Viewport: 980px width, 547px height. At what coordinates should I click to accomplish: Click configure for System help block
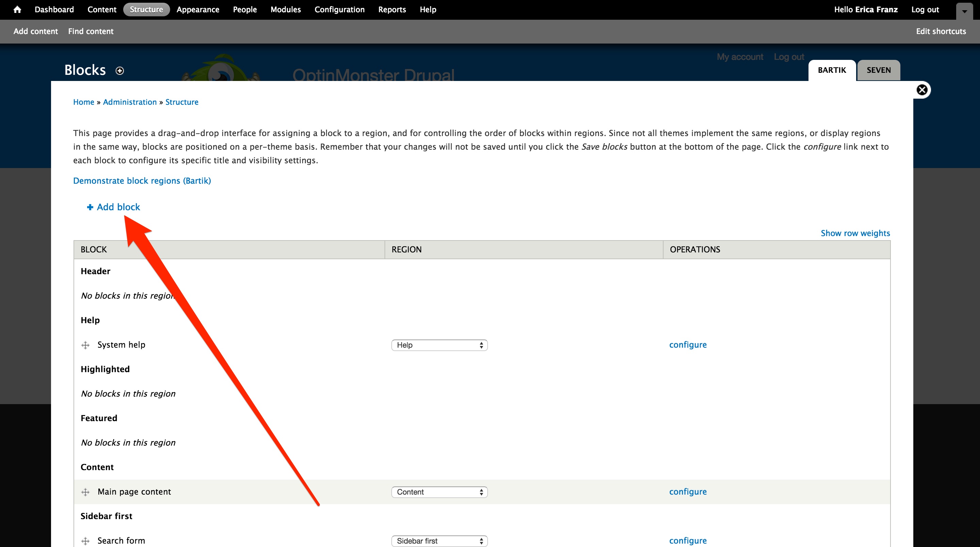pyautogui.click(x=688, y=345)
